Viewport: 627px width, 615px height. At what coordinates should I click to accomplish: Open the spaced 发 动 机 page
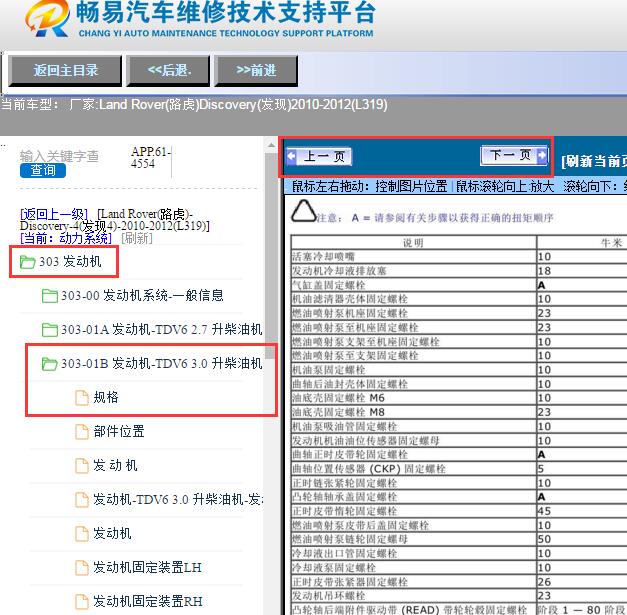(115, 465)
